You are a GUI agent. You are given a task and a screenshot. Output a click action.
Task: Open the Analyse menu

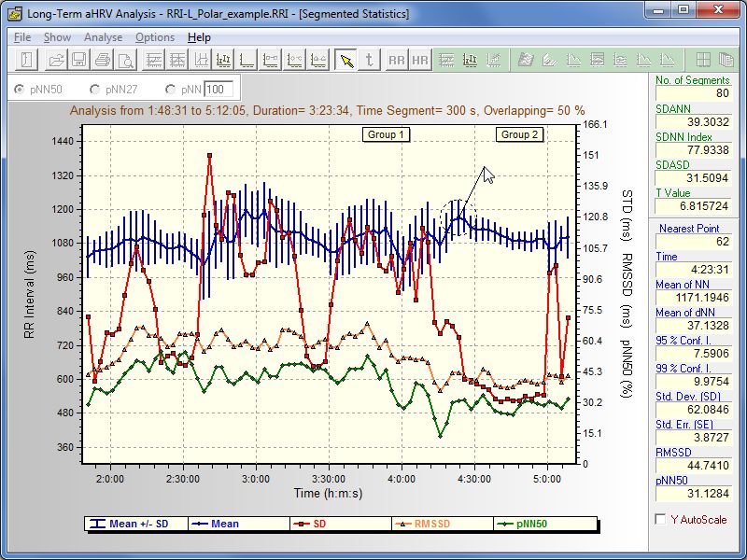click(103, 37)
